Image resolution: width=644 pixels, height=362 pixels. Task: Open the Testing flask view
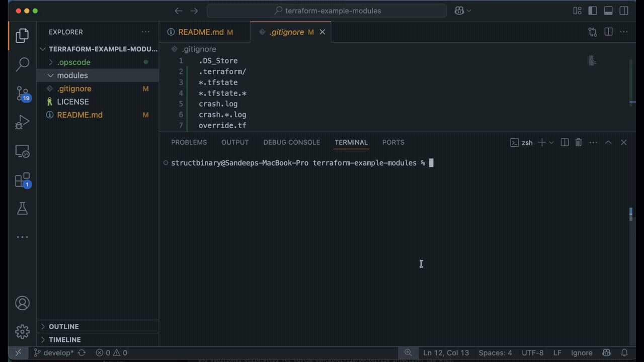tap(22, 209)
